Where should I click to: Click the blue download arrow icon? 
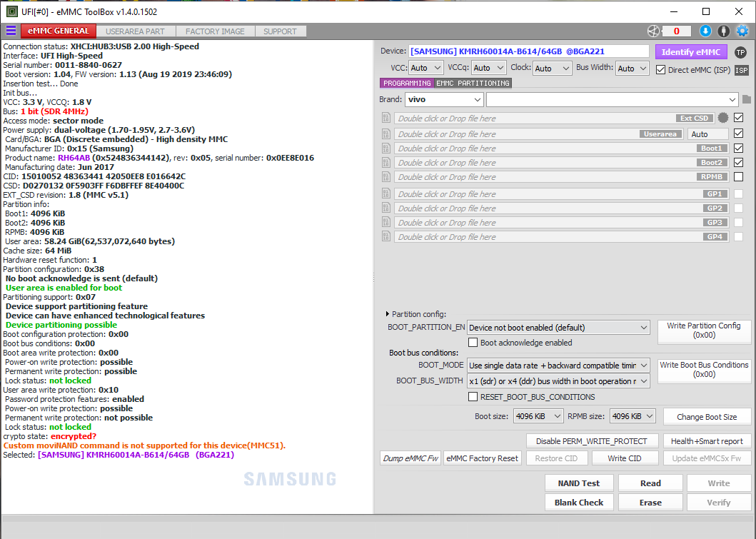click(705, 31)
